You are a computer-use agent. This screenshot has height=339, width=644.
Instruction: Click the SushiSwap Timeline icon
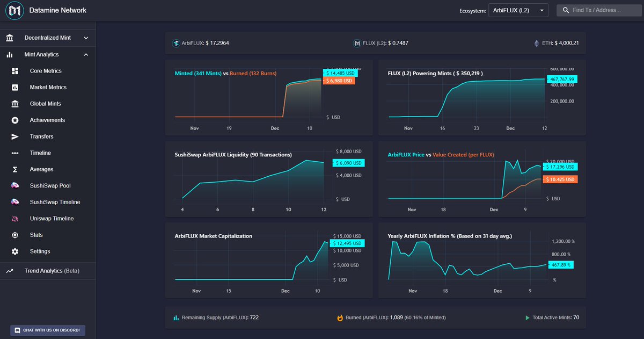point(15,202)
